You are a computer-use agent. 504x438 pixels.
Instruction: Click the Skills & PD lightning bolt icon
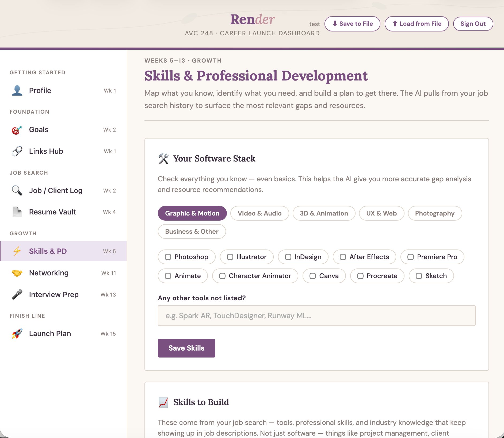17,251
